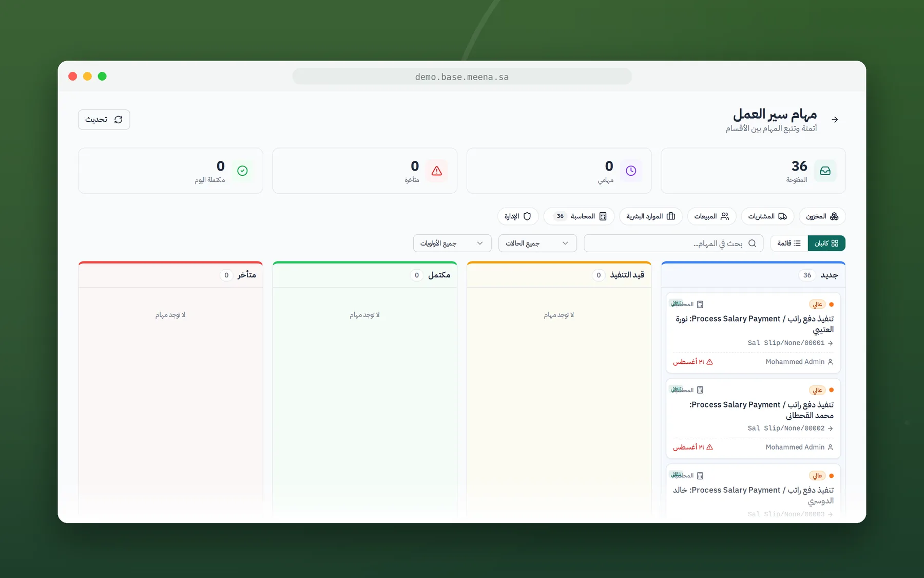Switch to كانبان board view
Viewport: 924px width, 578px height.
click(826, 244)
